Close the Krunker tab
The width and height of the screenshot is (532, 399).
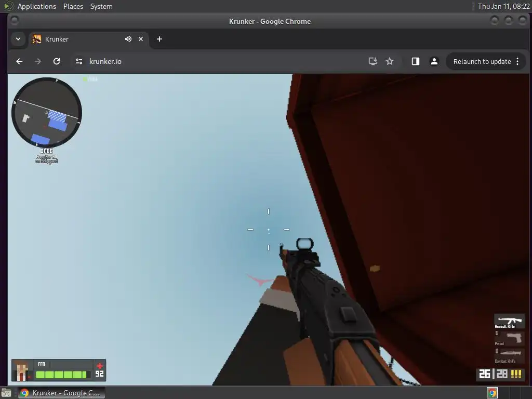click(x=141, y=39)
